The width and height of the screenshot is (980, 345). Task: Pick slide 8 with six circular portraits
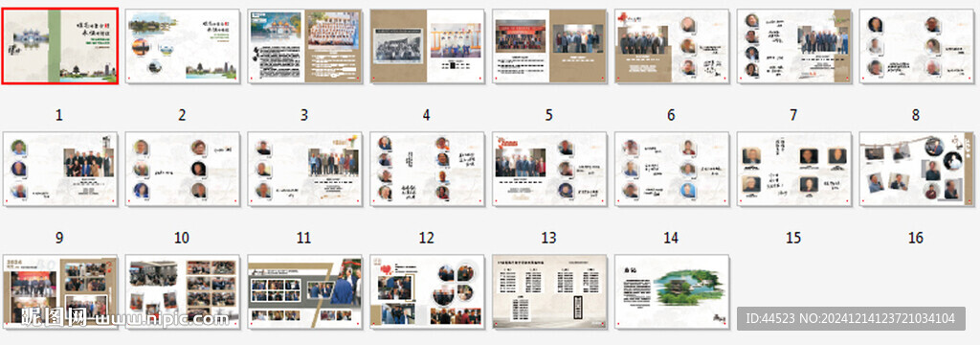point(917,46)
